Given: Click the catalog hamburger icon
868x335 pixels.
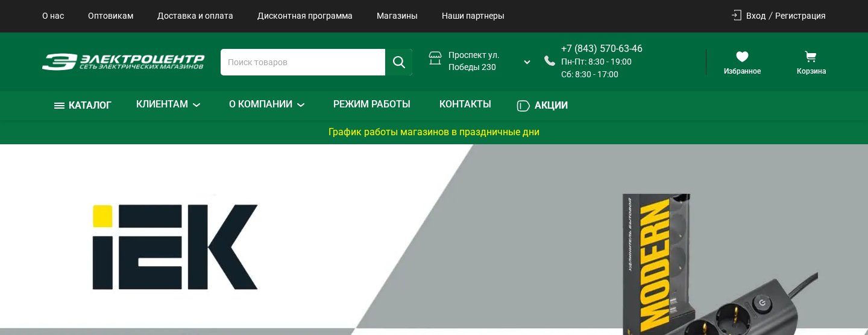Looking at the screenshot, I should click(59, 106).
